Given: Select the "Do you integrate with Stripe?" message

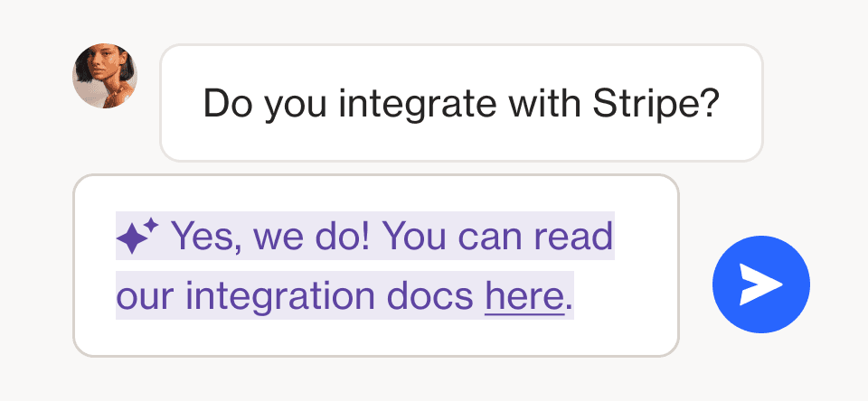Looking at the screenshot, I should tap(461, 103).
